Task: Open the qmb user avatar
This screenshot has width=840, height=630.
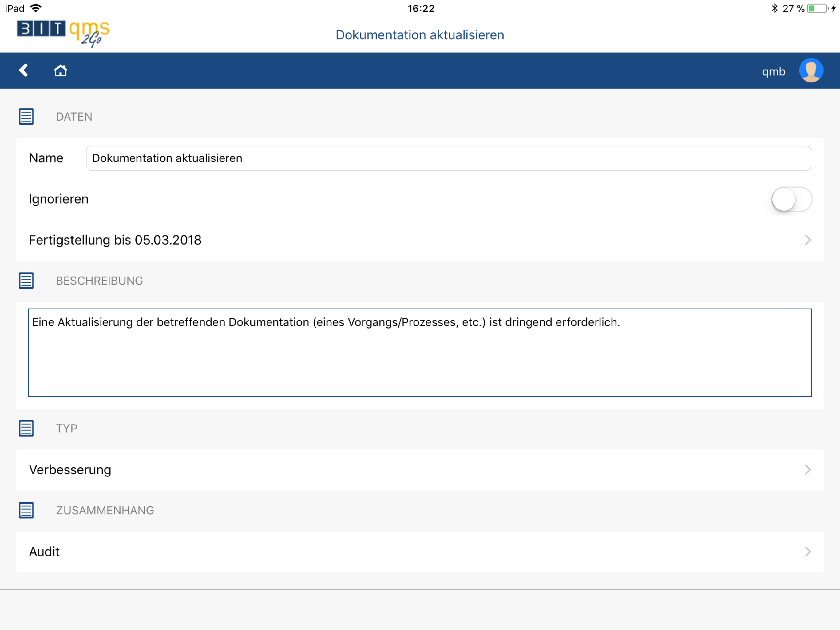Action: pos(811,70)
